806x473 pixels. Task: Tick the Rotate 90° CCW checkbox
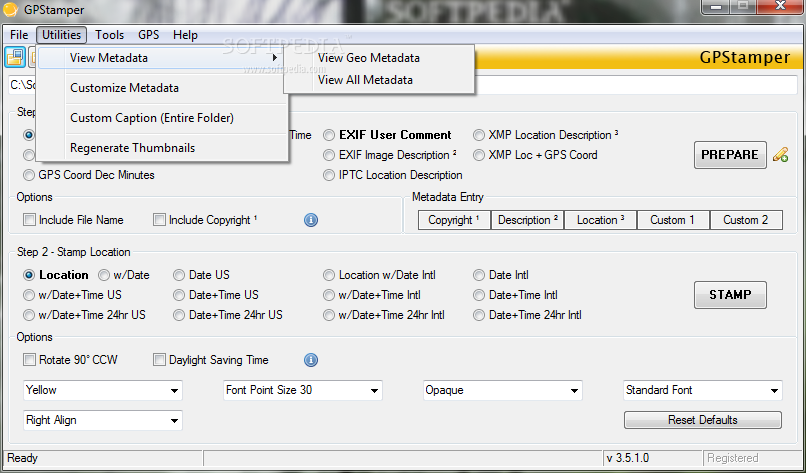click(x=29, y=360)
